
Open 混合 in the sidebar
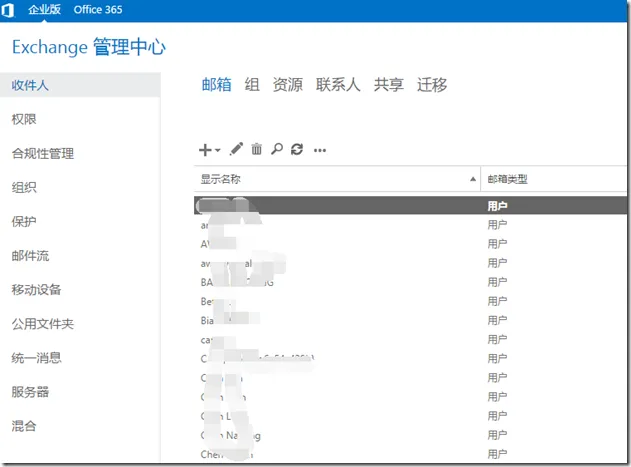24,426
